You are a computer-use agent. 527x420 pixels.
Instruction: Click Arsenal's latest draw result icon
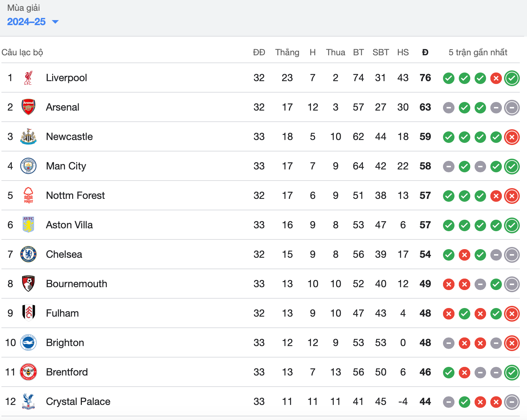tap(512, 108)
